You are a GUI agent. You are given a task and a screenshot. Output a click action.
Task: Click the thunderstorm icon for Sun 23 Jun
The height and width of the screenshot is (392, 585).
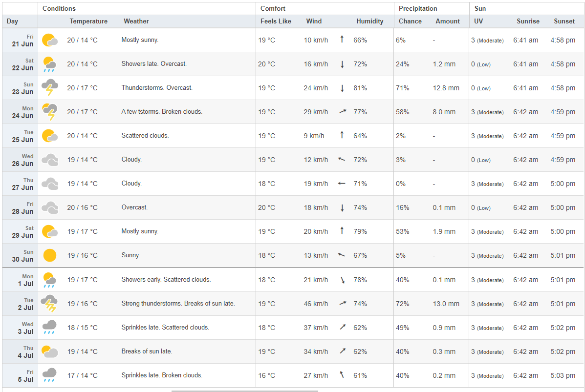[x=50, y=88]
